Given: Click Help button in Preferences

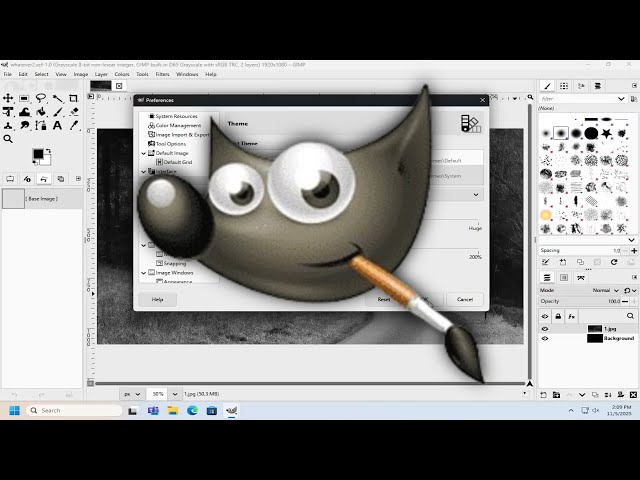Looking at the screenshot, I should 158,300.
